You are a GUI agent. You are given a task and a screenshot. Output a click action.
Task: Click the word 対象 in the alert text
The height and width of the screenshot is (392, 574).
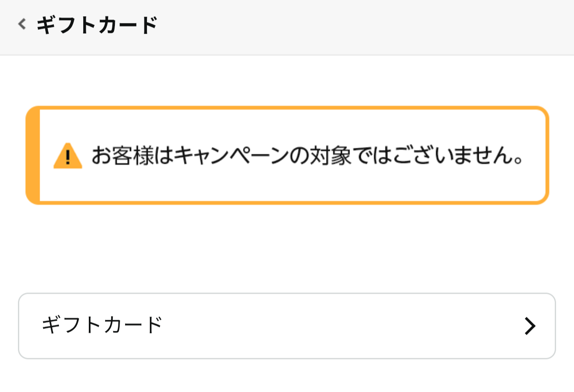coord(331,155)
